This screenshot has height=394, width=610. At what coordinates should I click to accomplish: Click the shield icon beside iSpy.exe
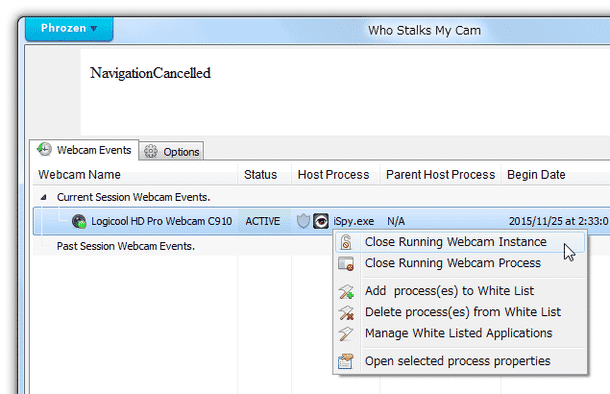(303, 221)
